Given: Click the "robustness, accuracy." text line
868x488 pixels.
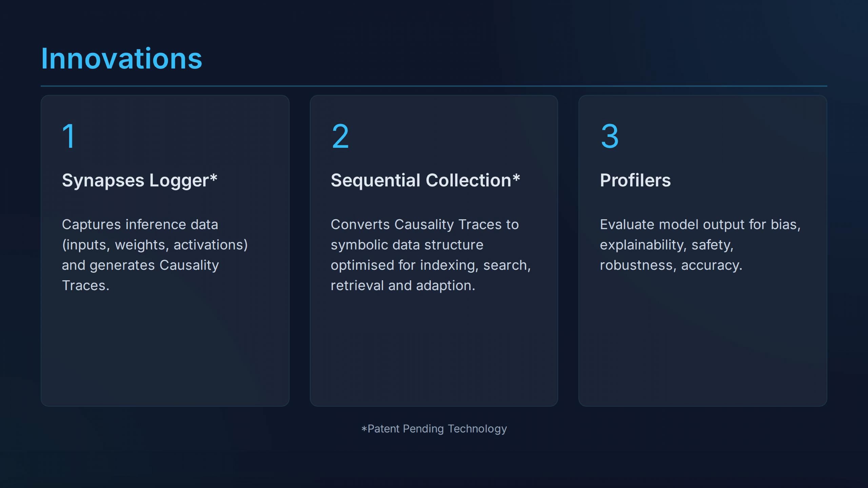Looking at the screenshot, I should click(x=671, y=265).
